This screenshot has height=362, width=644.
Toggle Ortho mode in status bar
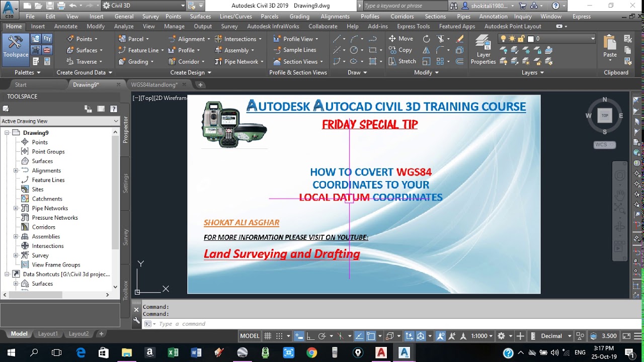click(310, 336)
